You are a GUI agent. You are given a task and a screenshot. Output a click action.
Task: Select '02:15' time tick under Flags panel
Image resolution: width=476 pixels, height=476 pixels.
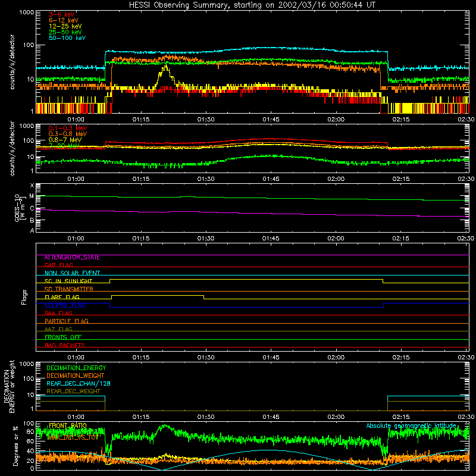coord(400,358)
